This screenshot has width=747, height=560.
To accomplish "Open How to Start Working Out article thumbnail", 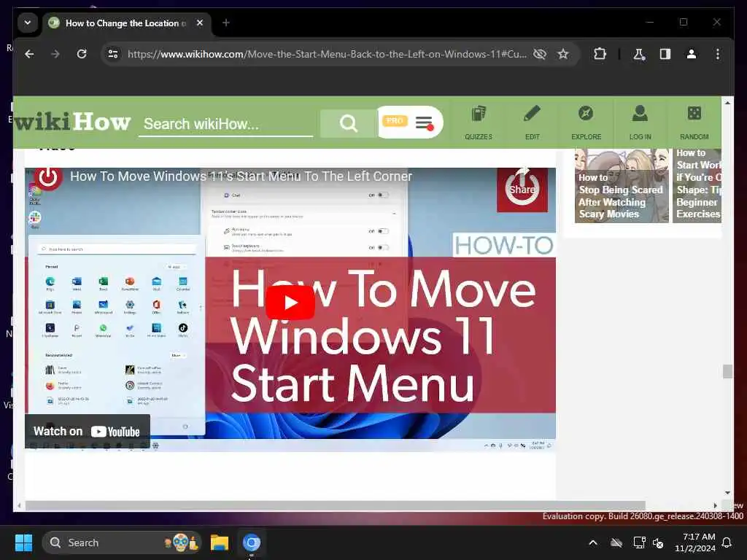I will click(697, 186).
